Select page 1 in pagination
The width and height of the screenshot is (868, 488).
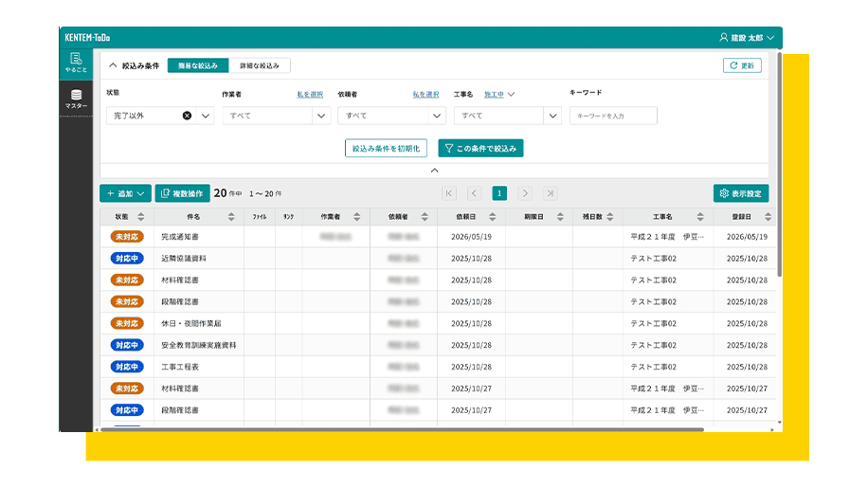pos(499,193)
